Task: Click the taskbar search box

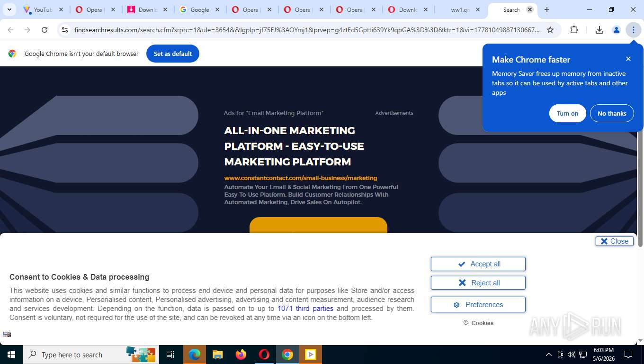Action: pyautogui.click(x=90, y=355)
